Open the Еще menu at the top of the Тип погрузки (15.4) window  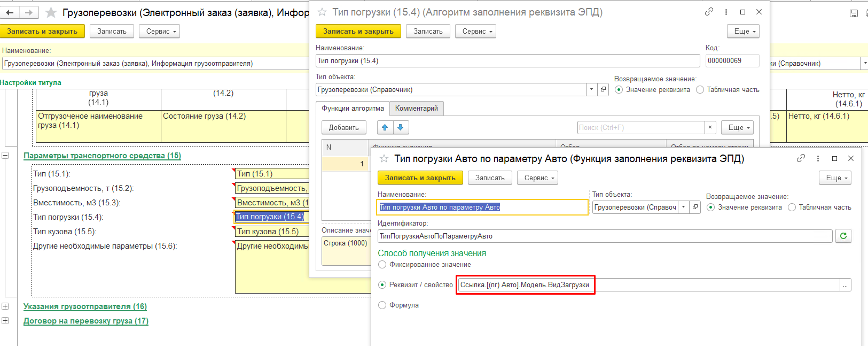[x=743, y=31]
